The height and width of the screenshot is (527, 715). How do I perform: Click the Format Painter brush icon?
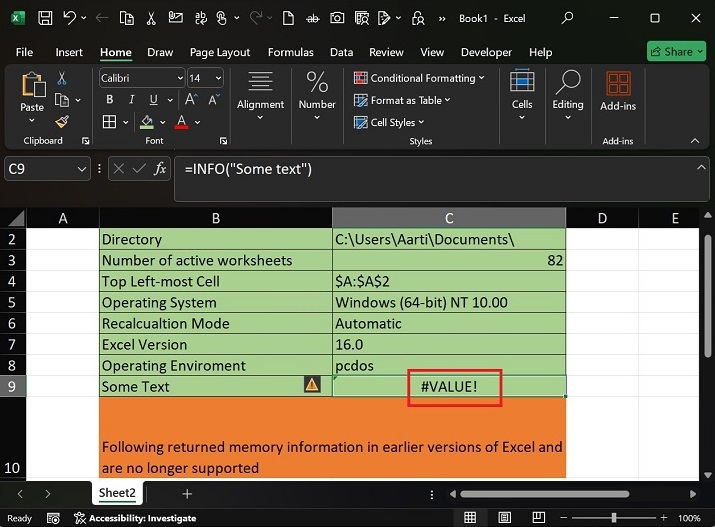(62, 122)
